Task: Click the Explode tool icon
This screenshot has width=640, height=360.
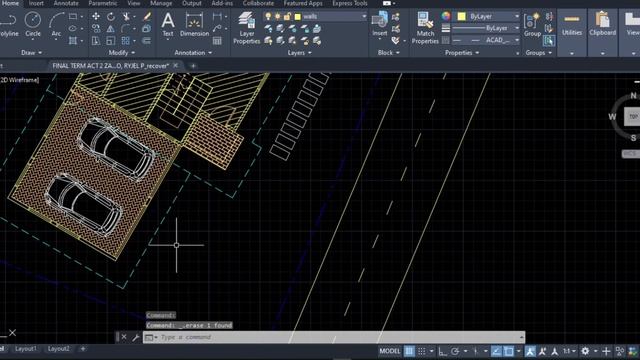Action: pyautogui.click(x=147, y=29)
